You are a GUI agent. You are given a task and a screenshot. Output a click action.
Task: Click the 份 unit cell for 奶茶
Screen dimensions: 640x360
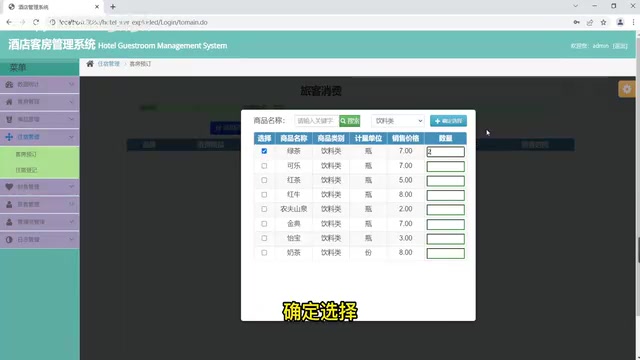pos(368,253)
